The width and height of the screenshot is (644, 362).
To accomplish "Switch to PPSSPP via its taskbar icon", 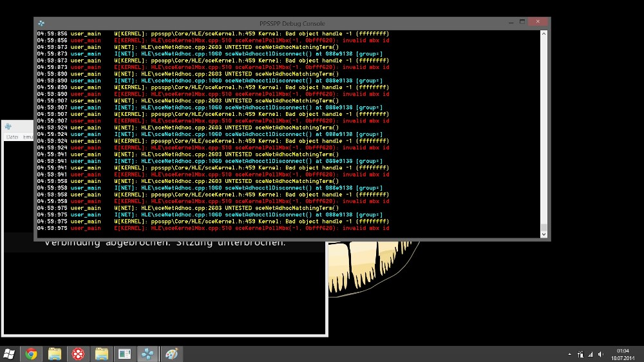I will click(147, 354).
